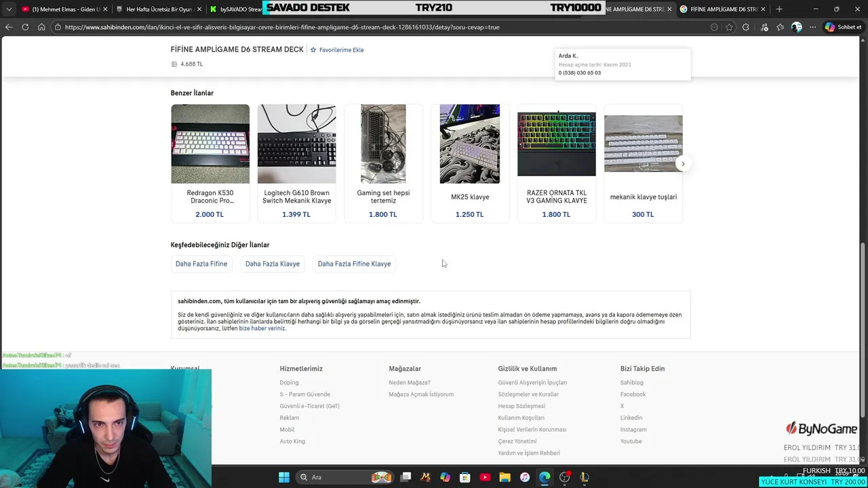Click the Daha Fazla Fifine chip
868x488 pixels.
[x=201, y=264]
